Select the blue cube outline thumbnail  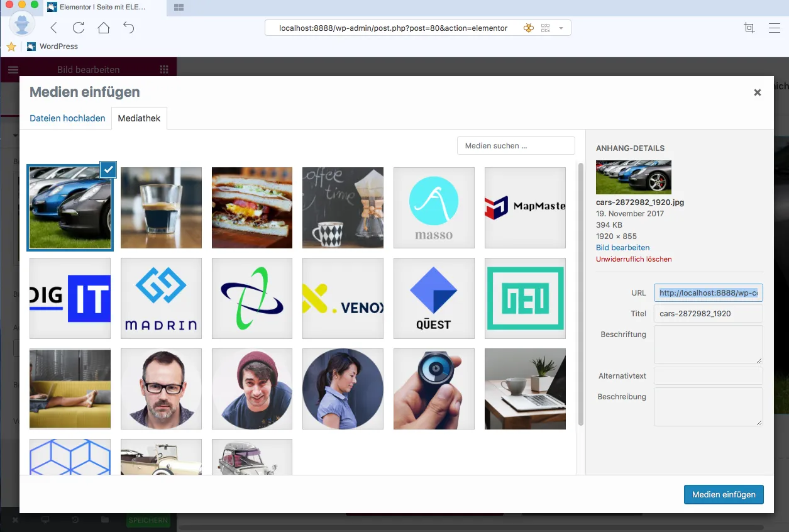[x=70, y=457]
